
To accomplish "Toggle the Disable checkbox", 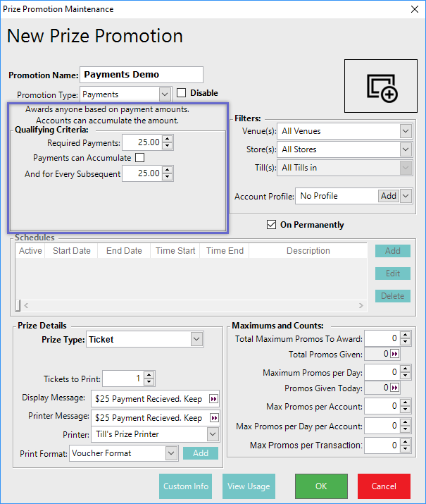I will coord(182,93).
